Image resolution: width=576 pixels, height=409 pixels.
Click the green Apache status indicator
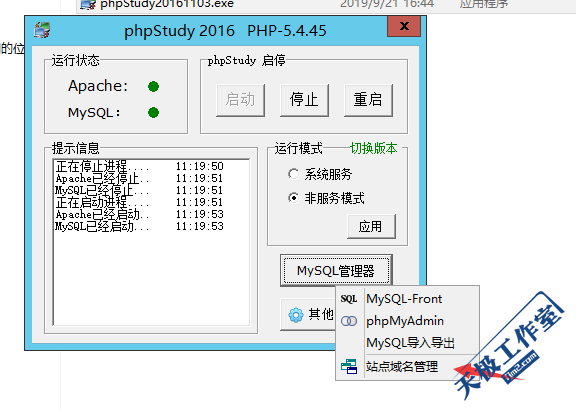point(153,87)
